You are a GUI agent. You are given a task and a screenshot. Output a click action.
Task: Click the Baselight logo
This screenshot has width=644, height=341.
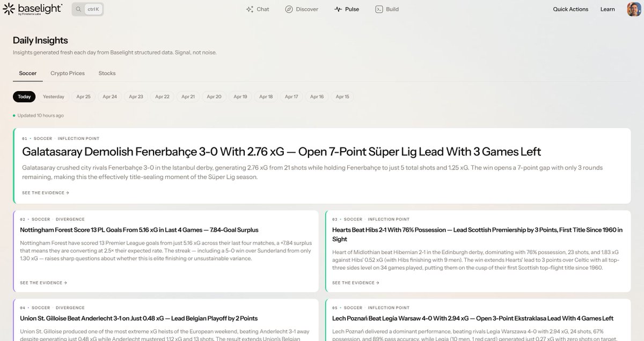click(x=32, y=9)
